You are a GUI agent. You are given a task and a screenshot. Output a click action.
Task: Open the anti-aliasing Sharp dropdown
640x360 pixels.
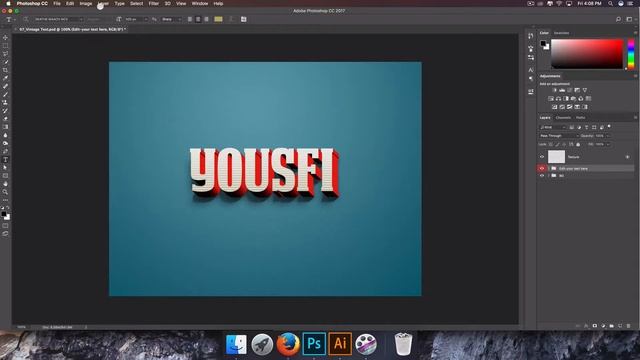pyautogui.click(x=172, y=19)
